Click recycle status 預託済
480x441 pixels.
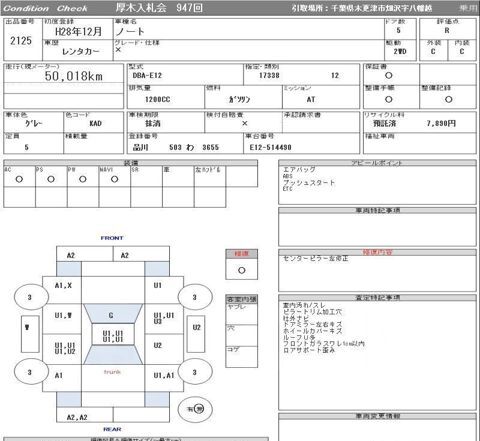385,124
